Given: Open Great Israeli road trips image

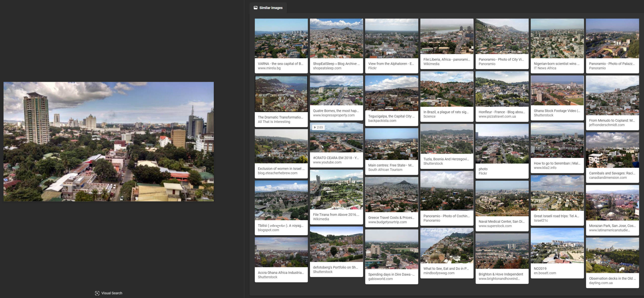Looking at the screenshot, I should [557, 193].
